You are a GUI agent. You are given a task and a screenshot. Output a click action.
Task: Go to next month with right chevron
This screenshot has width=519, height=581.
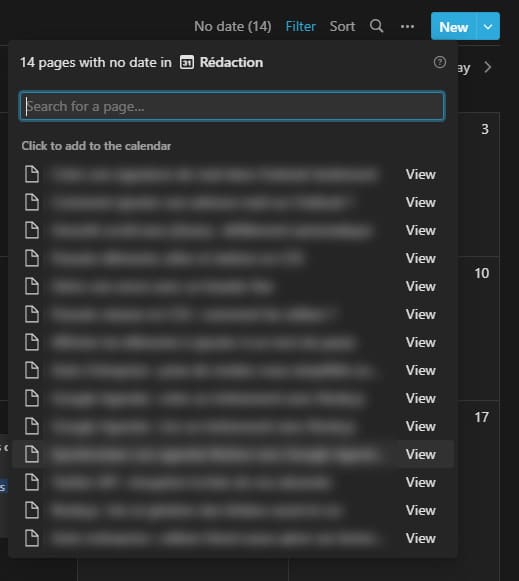[488, 67]
